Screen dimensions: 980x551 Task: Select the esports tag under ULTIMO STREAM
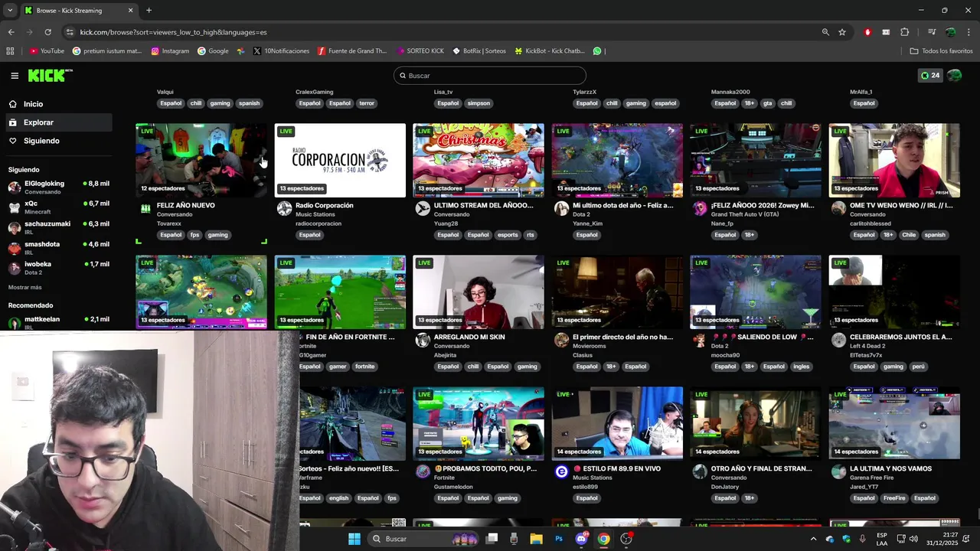click(508, 235)
